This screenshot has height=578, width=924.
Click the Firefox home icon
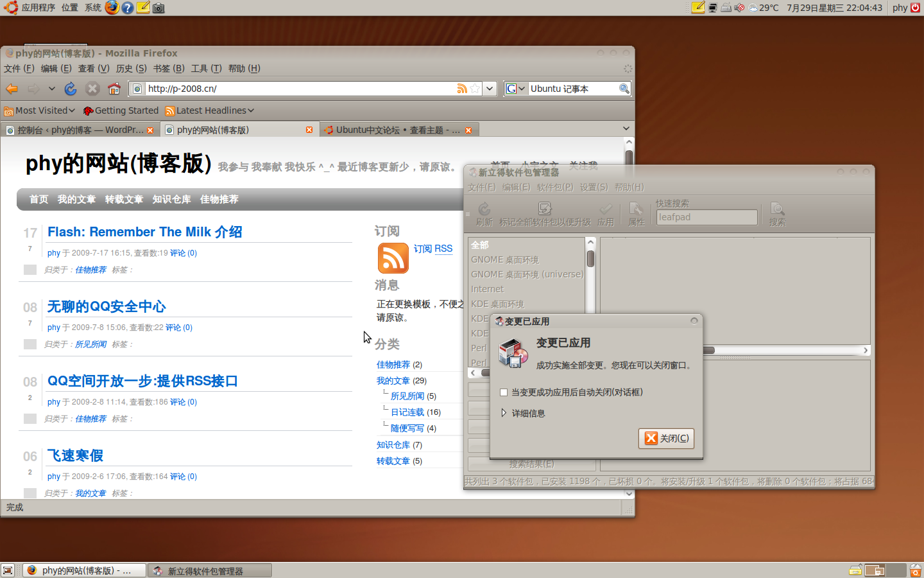pyautogui.click(x=114, y=89)
